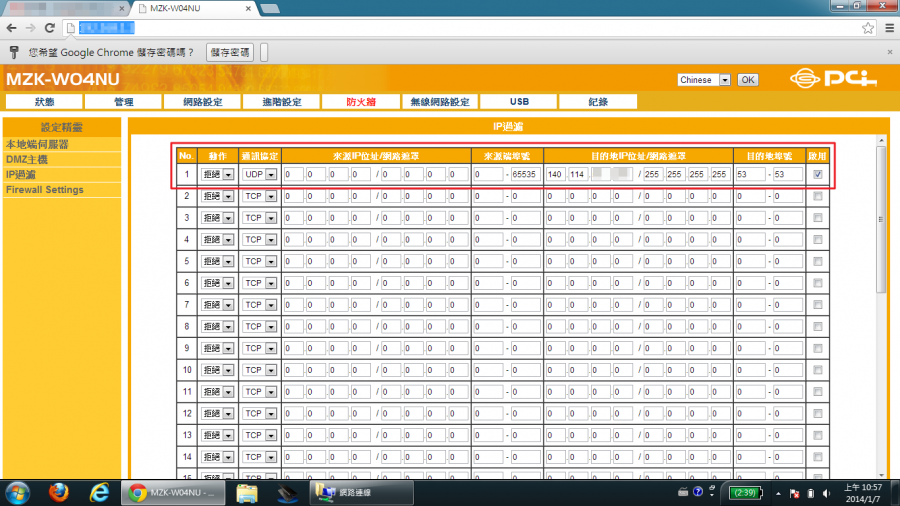Viewport: 900px width, 506px height.
Task: Open Windows Explorer folder in taskbar
Action: click(247, 492)
